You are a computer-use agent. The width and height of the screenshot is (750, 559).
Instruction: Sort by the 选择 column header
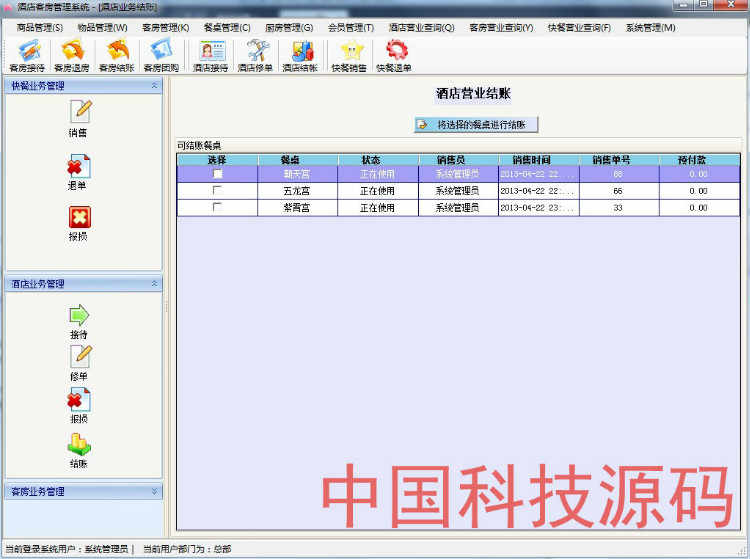[x=217, y=160]
